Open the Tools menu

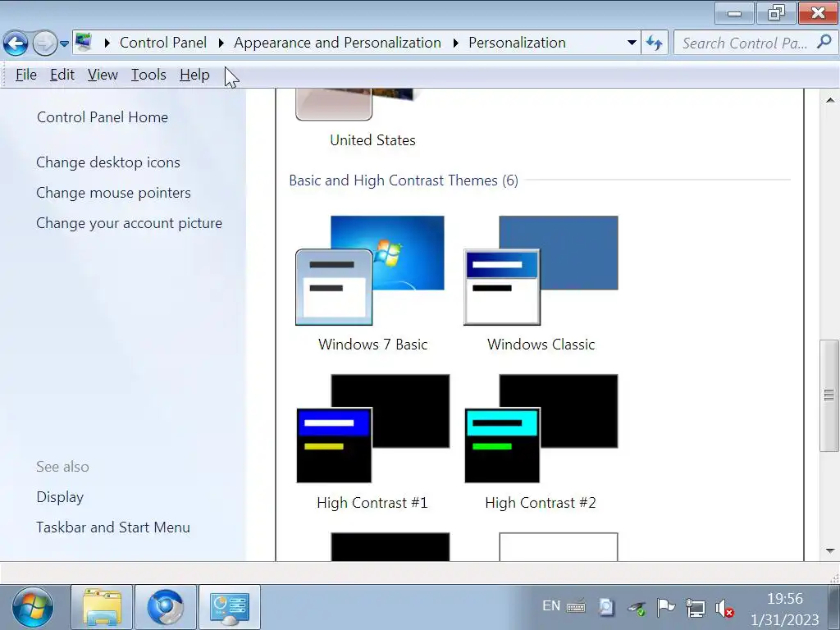(149, 75)
